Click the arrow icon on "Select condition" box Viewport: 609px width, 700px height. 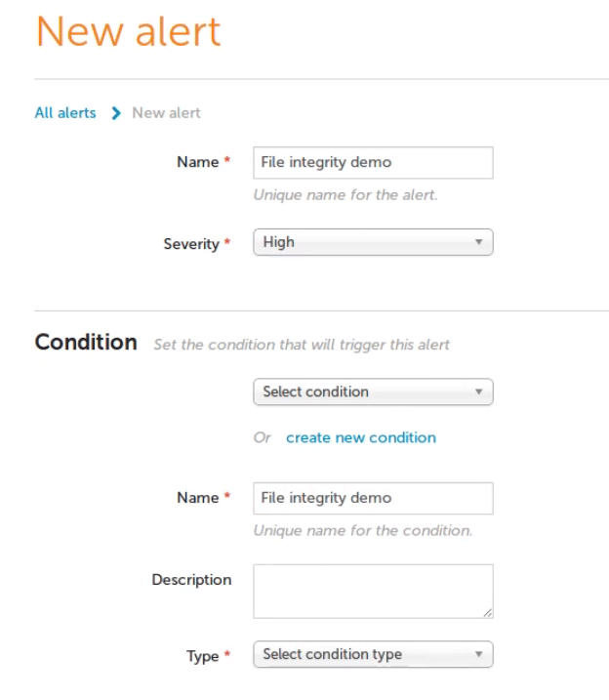479,392
